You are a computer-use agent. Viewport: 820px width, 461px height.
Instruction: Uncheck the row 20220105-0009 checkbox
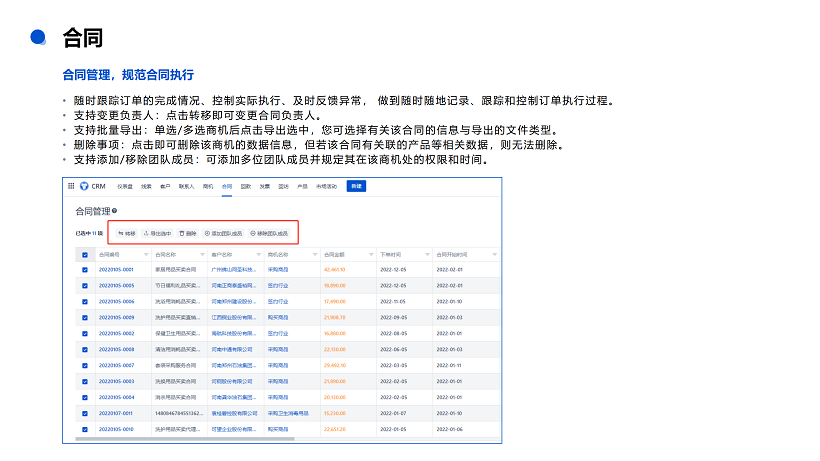coord(85,318)
